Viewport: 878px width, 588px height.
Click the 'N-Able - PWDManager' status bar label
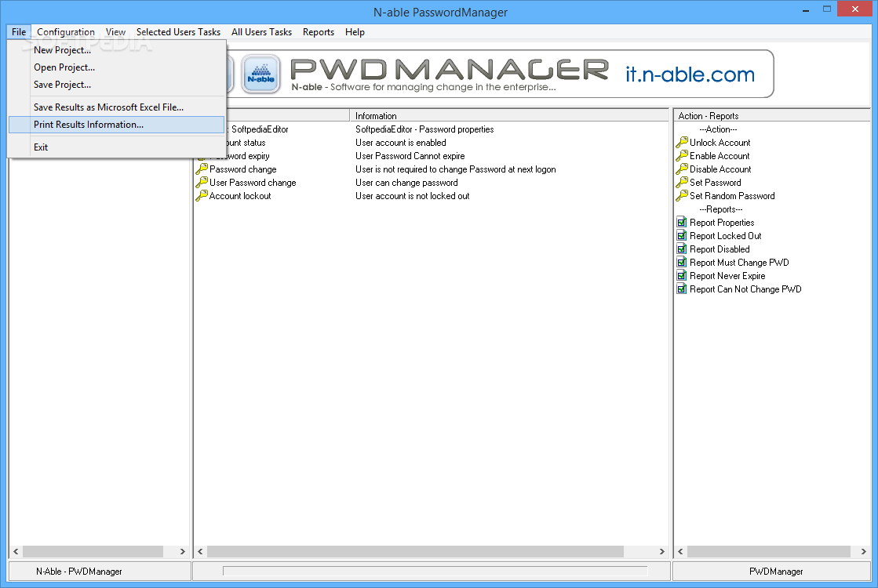point(79,572)
